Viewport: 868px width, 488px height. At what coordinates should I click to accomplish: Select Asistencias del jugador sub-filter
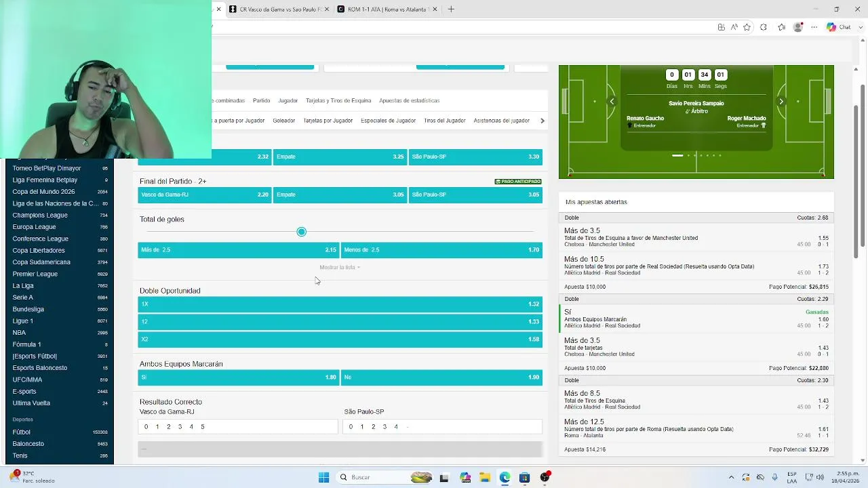point(501,121)
